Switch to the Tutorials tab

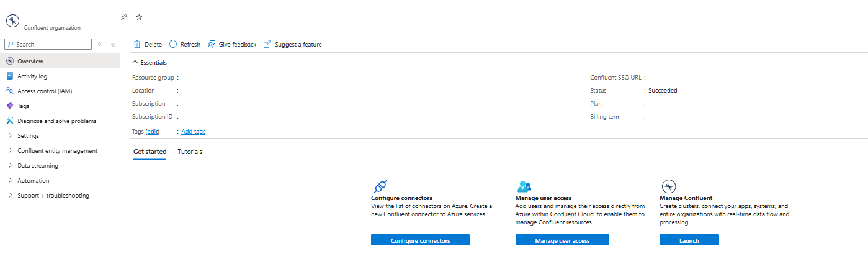(x=190, y=152)
